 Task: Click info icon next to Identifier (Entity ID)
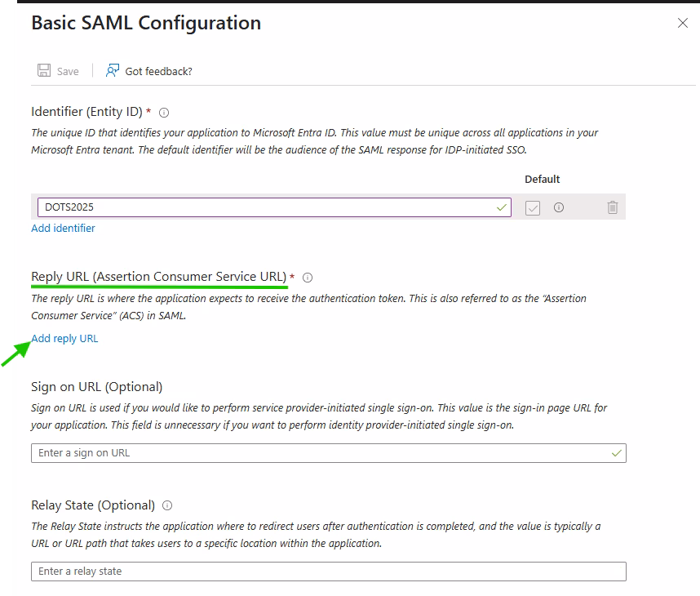[x=164, y=113]
